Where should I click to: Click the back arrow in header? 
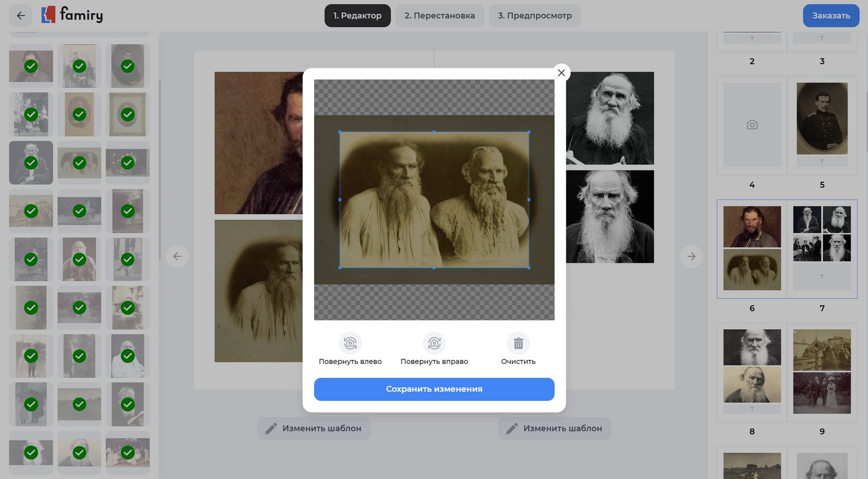[x=21, y=16]
